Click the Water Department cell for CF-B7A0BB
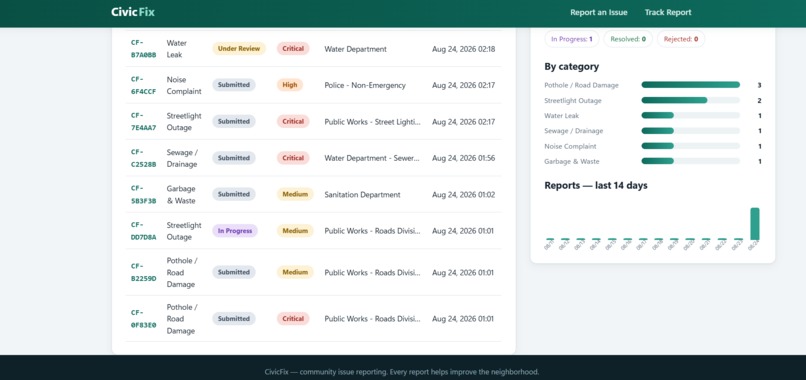 [355, 49]
